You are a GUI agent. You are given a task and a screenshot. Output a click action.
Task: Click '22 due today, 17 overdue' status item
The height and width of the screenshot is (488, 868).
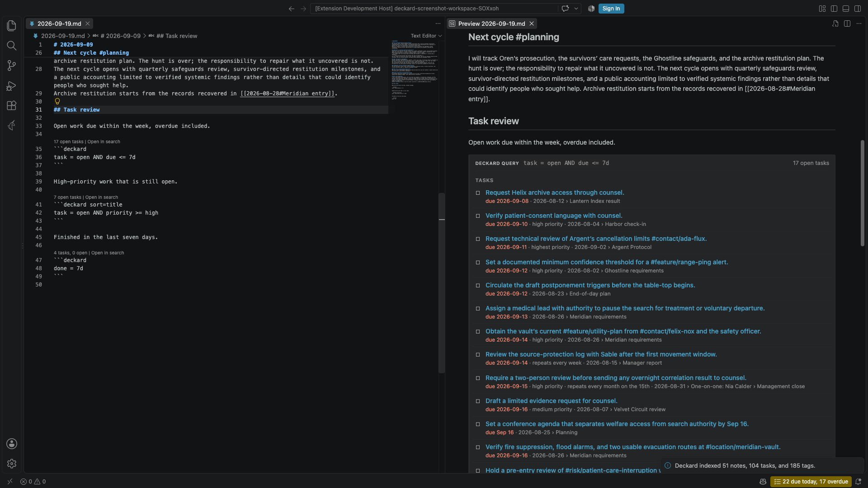811,482
